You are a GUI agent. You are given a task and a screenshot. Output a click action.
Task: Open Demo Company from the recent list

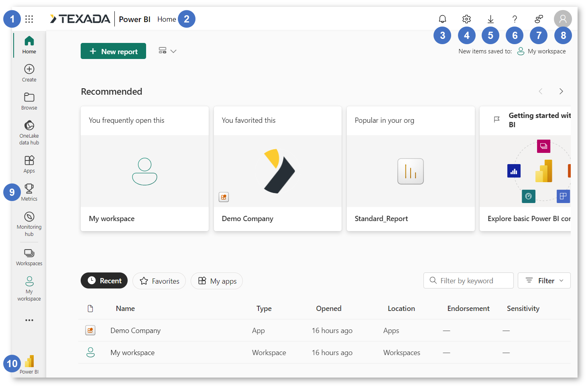click(x=136, y=331)
